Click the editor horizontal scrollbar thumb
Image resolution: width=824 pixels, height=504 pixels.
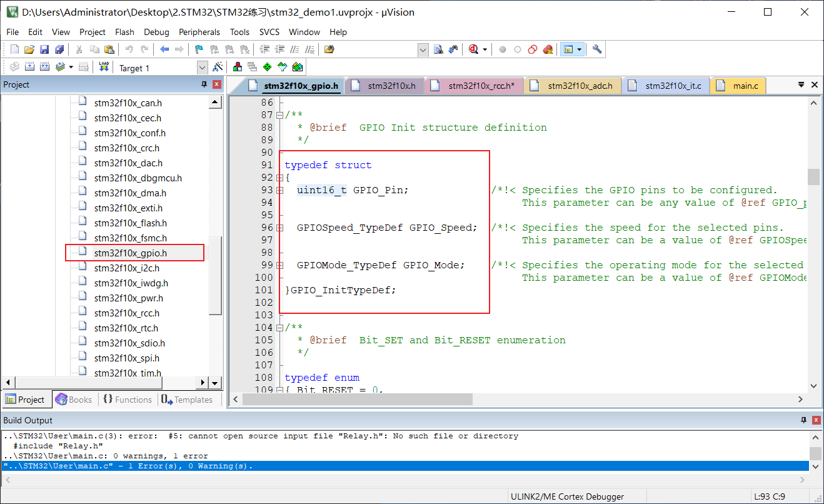pyautogui.click(x=358, y=399)
